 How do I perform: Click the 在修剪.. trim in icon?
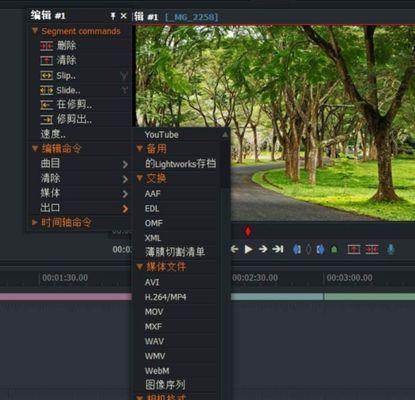click(46, 105)
